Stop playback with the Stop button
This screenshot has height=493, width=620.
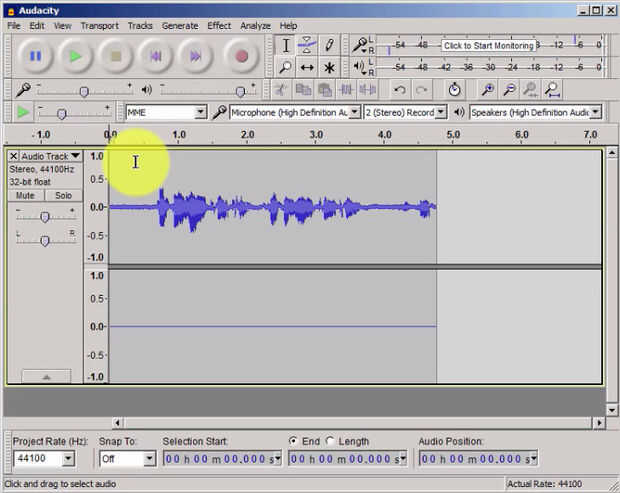(116, 56)
